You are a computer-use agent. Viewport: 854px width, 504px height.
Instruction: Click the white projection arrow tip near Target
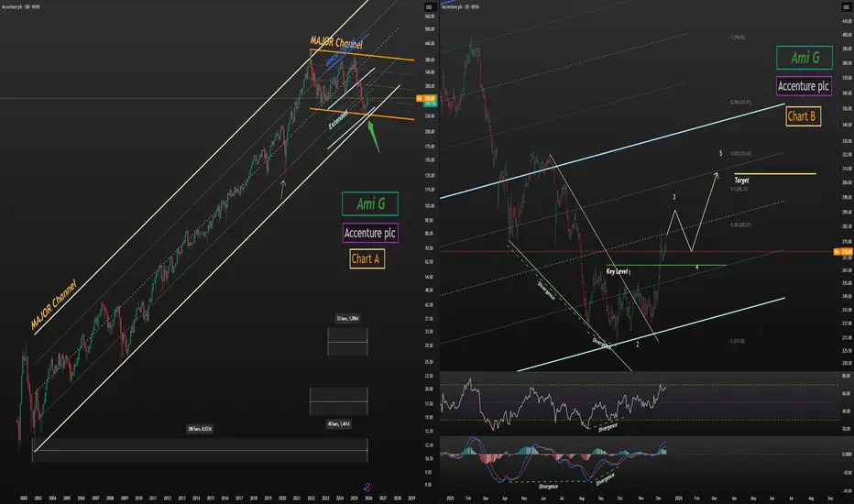coord(717,174)
